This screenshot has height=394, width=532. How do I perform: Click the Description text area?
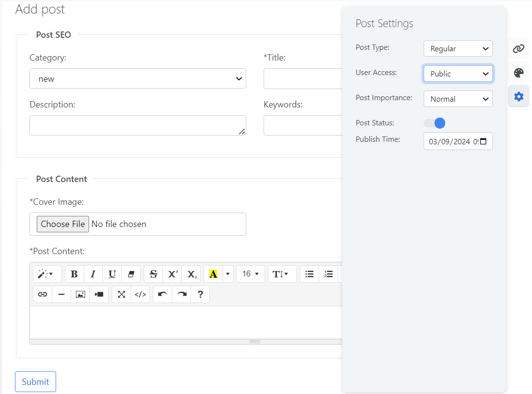138,125
